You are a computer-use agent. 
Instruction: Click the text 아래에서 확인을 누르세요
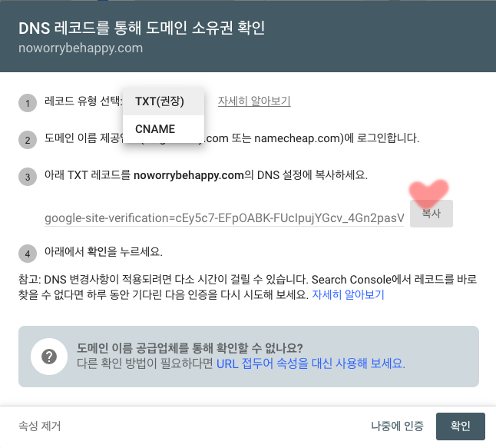[x=104, y=252]
